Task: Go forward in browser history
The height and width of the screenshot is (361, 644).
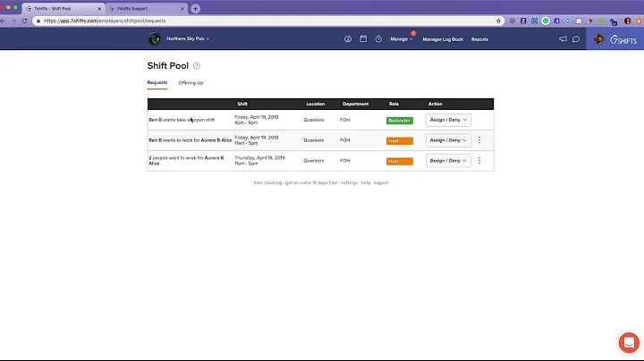Action: tap(13, 21)
